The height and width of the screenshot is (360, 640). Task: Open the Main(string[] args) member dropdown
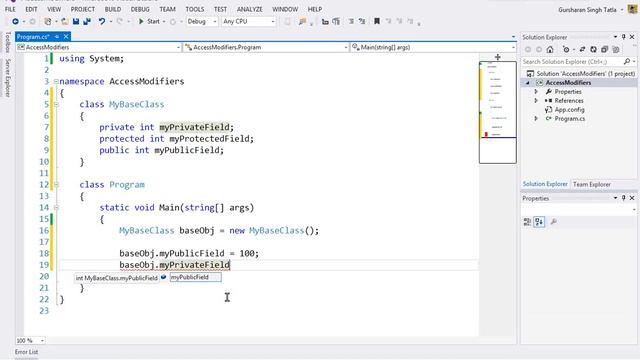[x=433, y=47]
